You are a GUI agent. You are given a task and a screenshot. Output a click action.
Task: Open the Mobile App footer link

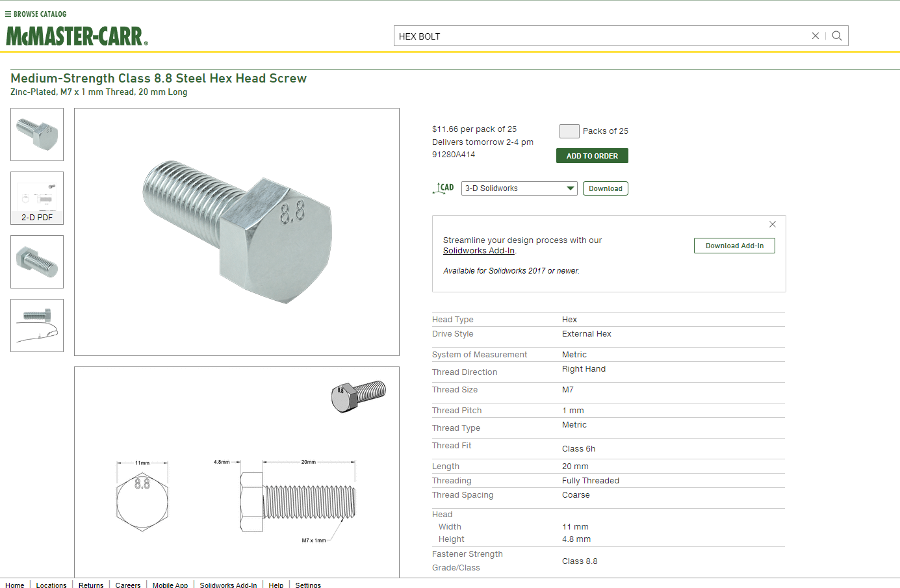(x=170, y=585)
